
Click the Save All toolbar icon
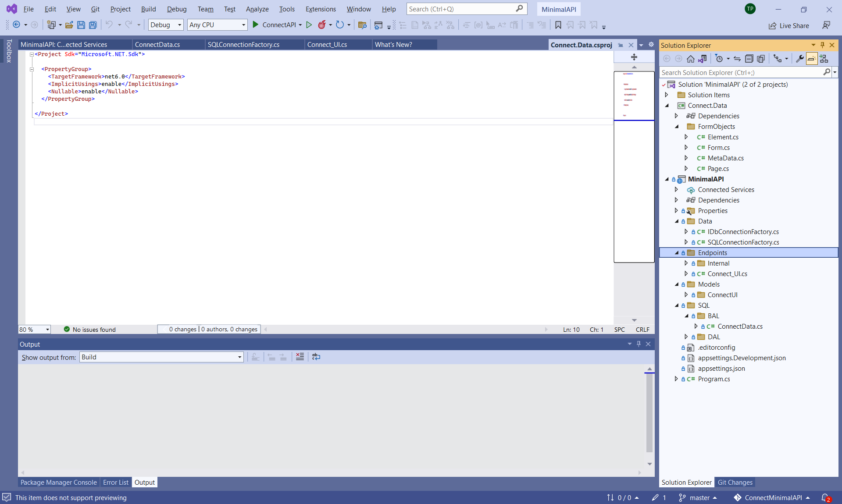click(93, 25)
